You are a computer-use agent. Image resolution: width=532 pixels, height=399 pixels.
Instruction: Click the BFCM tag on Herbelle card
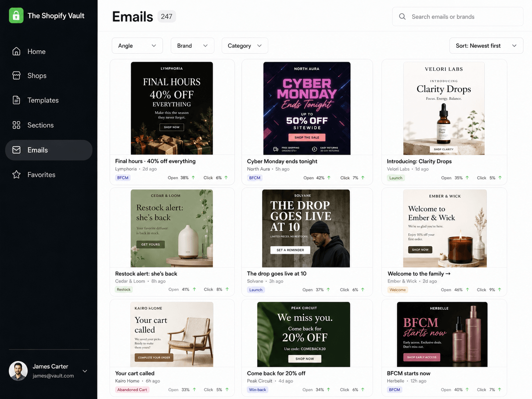[394, 390]
